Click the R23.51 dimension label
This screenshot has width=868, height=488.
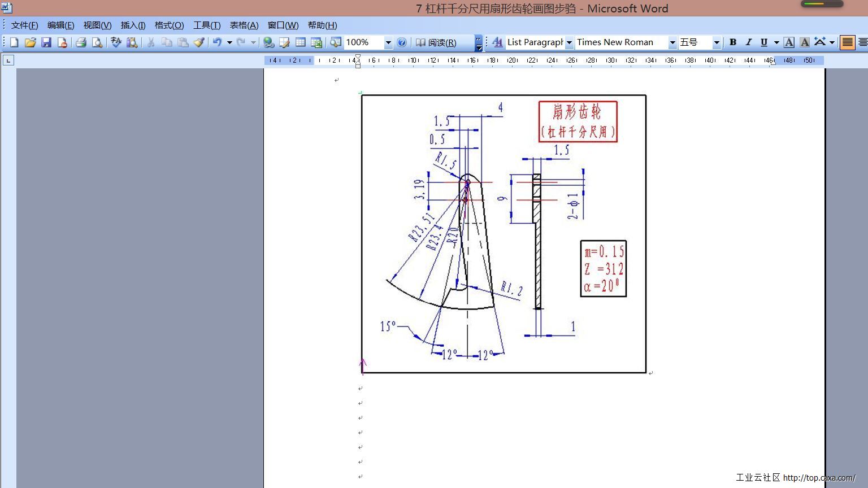click(x=422, y=227)
